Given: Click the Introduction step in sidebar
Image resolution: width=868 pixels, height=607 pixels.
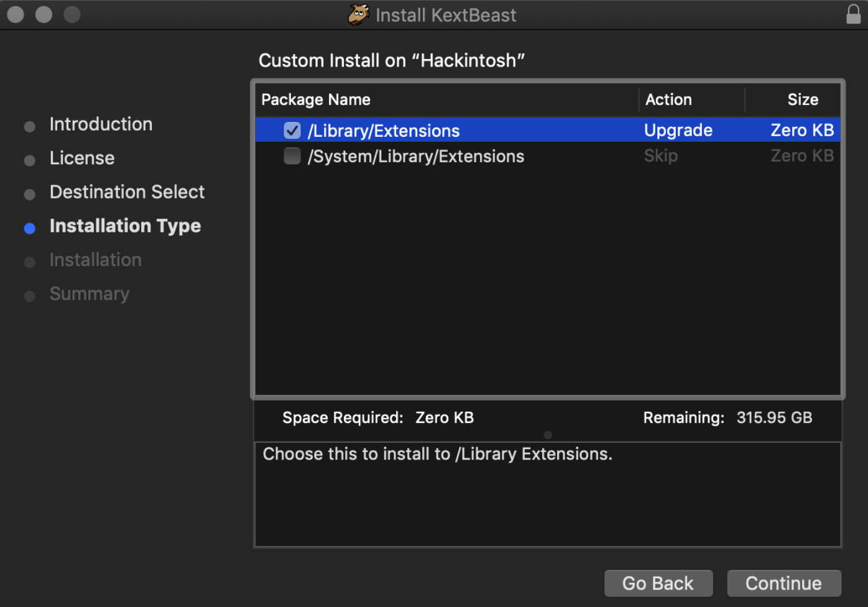Looking at the screenshot, I should click(x=101, y=124).
